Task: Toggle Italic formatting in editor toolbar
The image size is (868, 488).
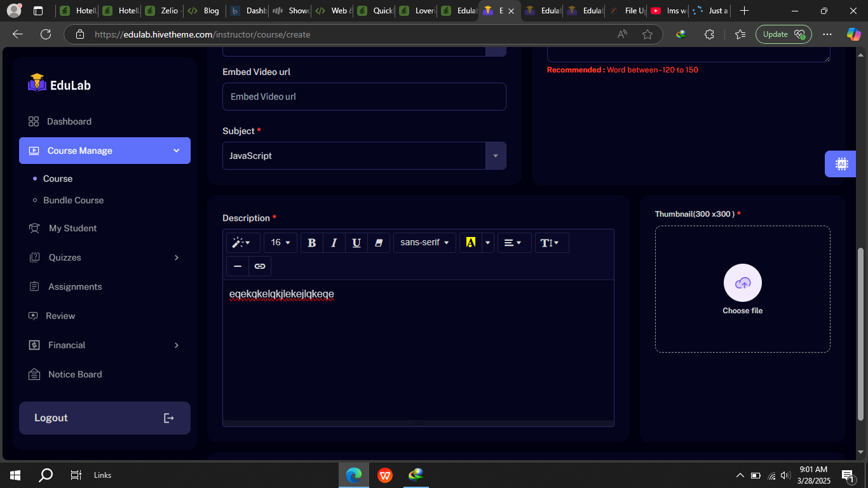Action: click(x=334, y=243)
